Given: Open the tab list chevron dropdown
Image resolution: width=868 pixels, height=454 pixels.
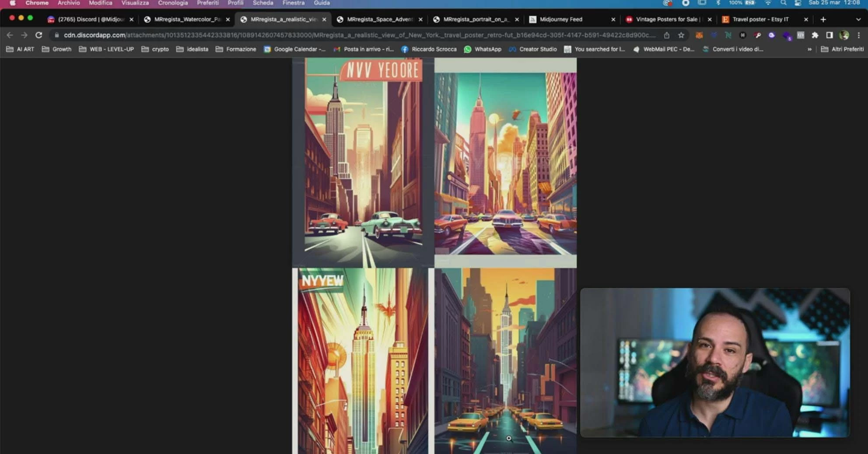Looking at the screenshot, I should 857,19.
